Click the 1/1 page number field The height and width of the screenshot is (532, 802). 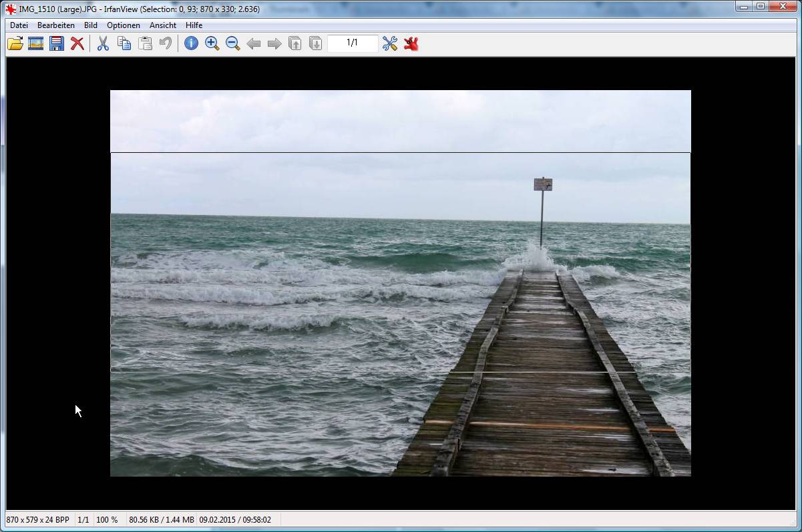(x=353, y=43)
